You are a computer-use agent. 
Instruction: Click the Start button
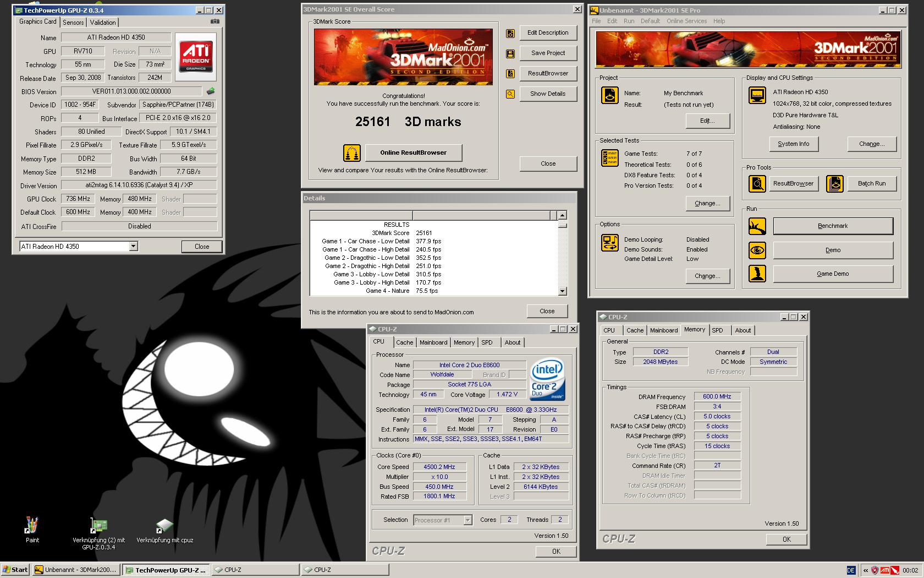pos(15,570)
